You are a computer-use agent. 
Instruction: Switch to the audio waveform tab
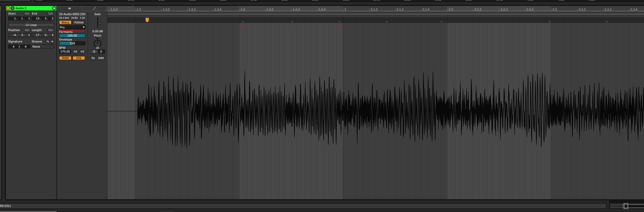[x=69, y=8]
